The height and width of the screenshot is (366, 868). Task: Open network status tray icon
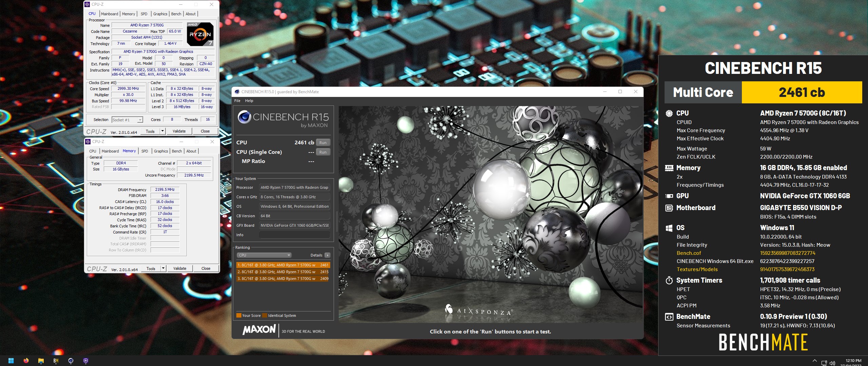tap(824, 363)
